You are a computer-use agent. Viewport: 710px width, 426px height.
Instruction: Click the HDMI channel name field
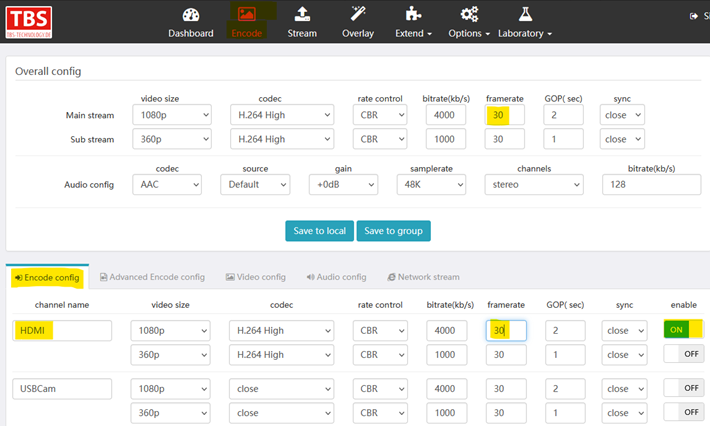[62, 330]
